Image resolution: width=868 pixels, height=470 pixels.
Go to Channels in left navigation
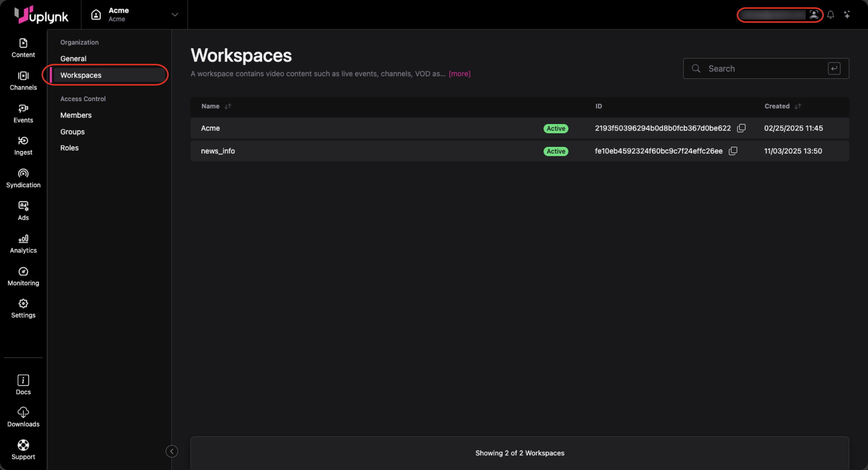(x=23, y=81)
